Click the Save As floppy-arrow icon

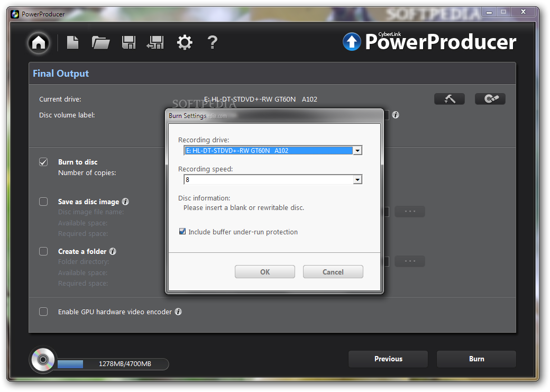pos(155,42)
